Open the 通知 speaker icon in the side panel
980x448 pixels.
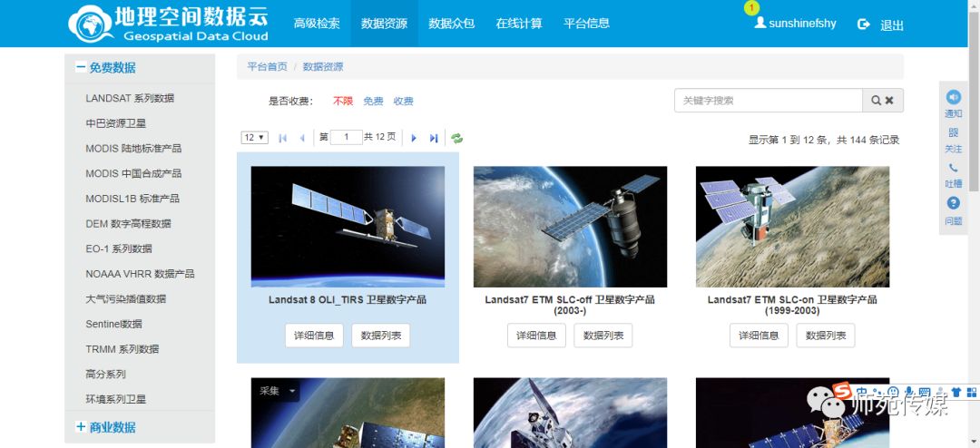click(953, 97)
